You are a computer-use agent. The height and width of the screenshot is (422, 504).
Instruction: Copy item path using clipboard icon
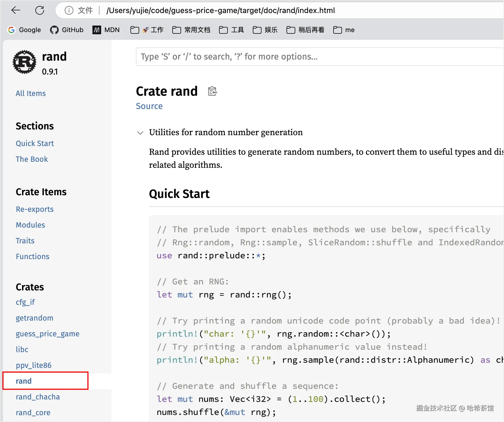click(x=212, y=91)
